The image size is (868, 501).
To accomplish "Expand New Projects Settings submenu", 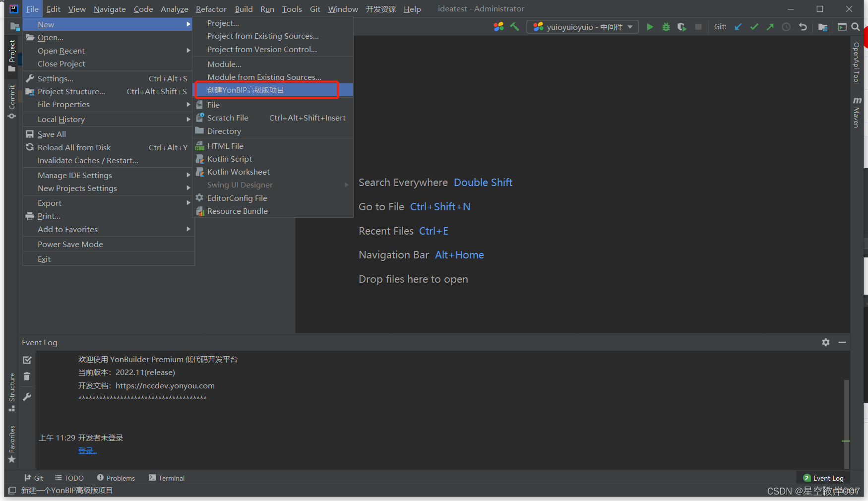I will tap(108, 188).
